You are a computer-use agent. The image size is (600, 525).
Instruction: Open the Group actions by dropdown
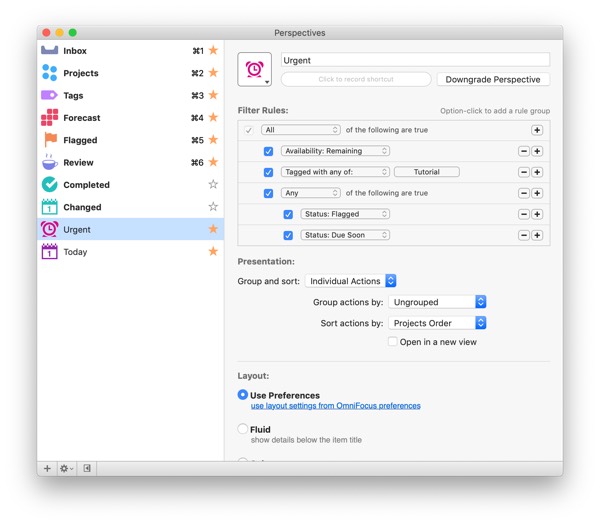click(x=437, y=302)
